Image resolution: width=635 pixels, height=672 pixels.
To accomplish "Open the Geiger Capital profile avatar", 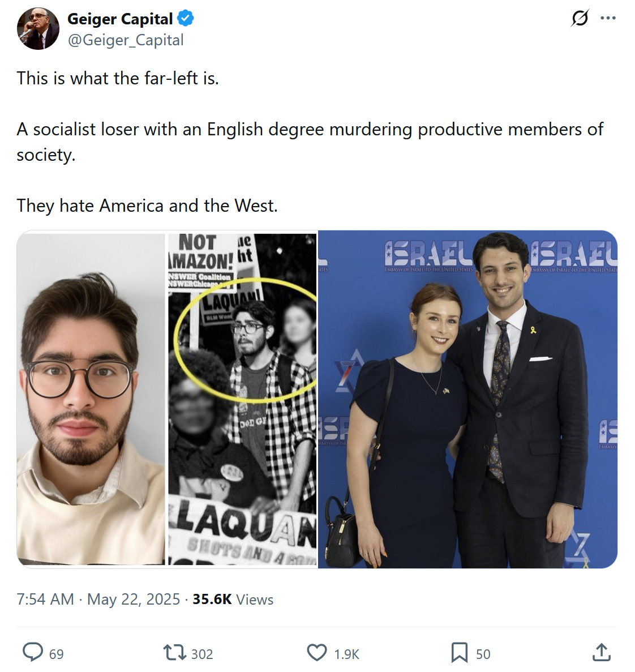I will [38, 29].
